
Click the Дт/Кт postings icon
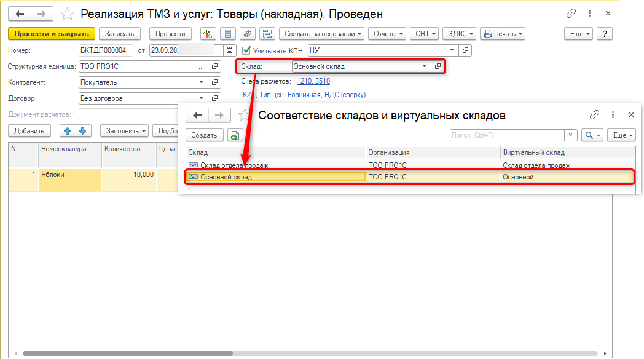click(x=208, y=34)
